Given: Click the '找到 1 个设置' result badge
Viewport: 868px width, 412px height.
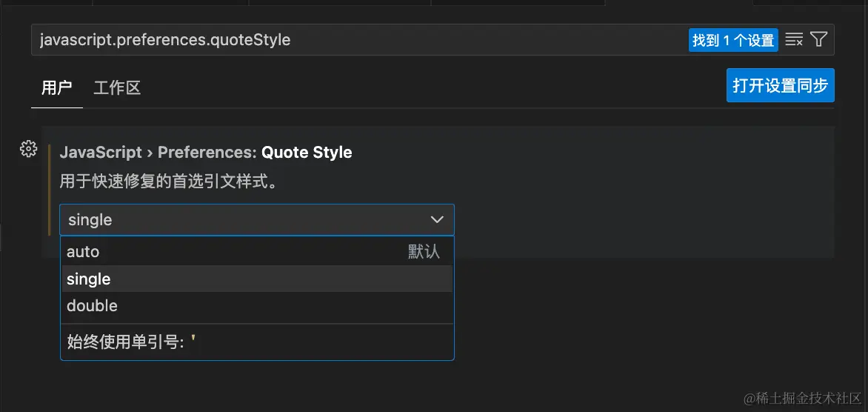Looking at the screenshot, I should pyautogui.click(x=732, y=40).
